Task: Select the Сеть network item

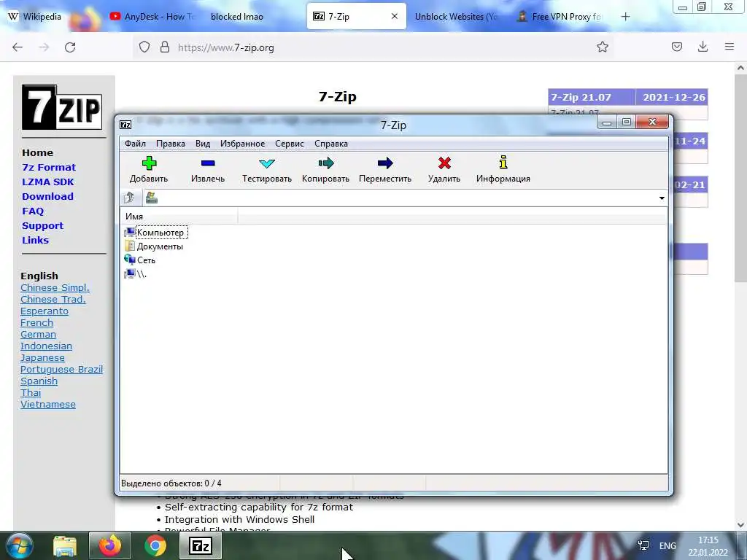Action: [139, 260]
